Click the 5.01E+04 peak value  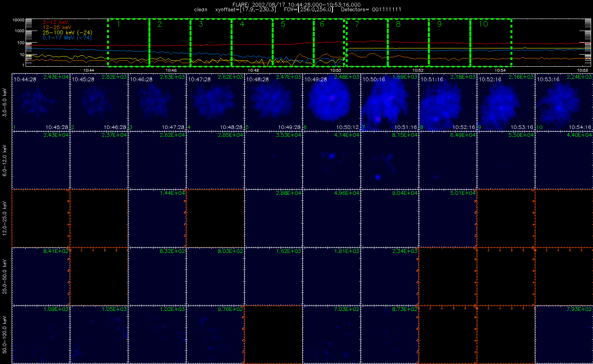[x=464, y=193]
